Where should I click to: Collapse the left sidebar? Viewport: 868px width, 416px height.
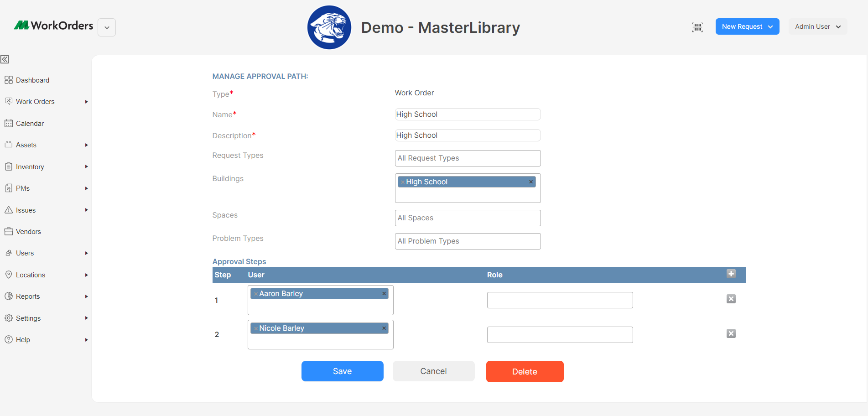point(5,59)
